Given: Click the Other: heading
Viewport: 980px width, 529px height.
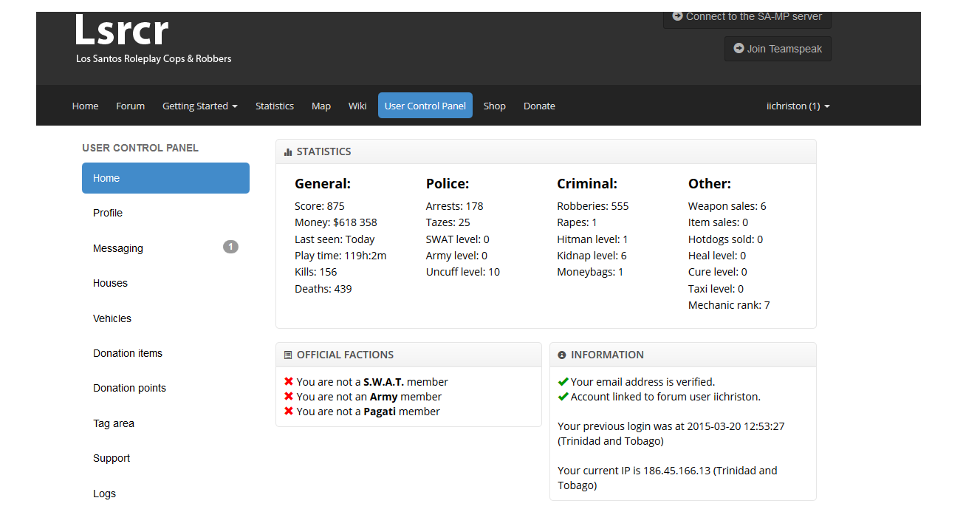Looking at the screenshot, I should (x=710, y=184).
